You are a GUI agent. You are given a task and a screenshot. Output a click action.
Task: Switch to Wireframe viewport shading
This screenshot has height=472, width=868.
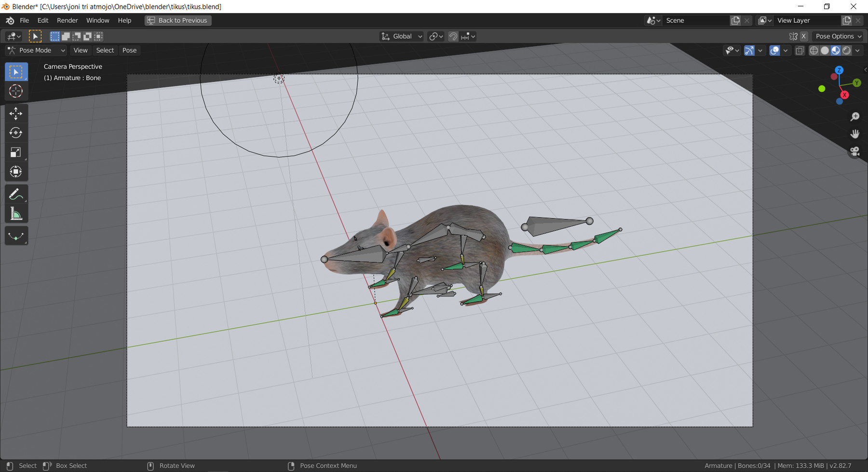pos(814,50)
